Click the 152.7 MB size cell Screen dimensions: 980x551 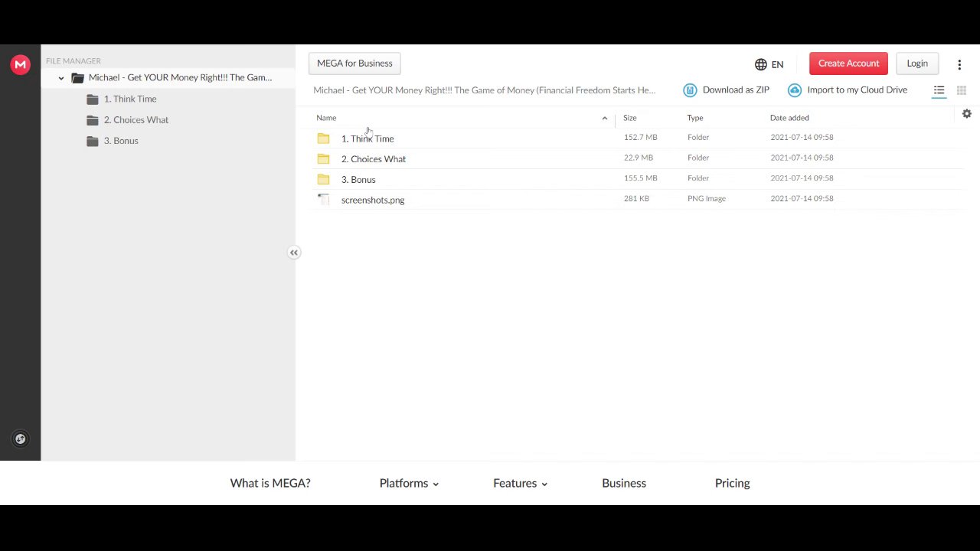pos(641,138)
